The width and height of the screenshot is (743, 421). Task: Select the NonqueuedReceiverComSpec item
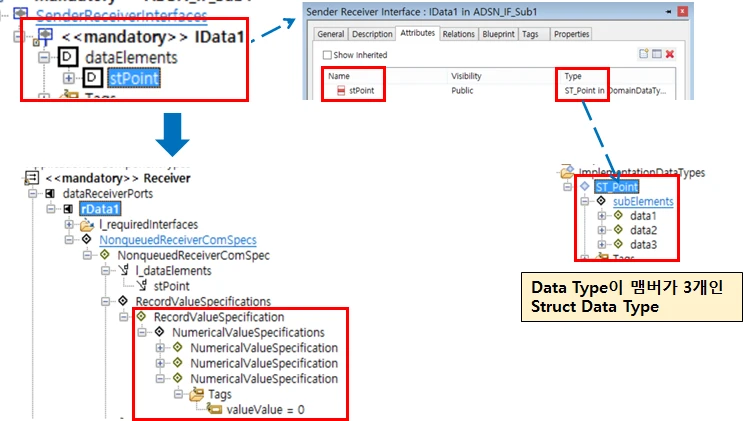[x=193, y=255]
